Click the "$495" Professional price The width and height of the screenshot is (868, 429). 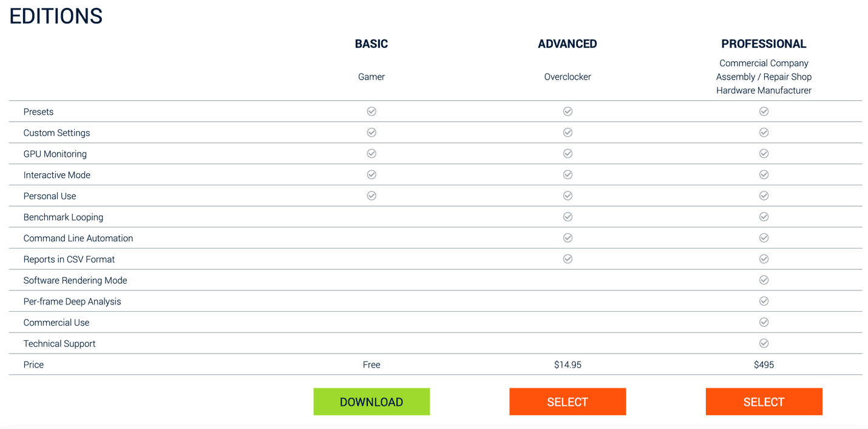[764, 365]
